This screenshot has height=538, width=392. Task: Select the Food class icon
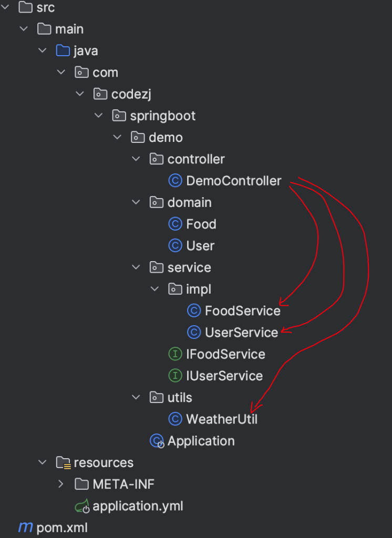click(x=175, y=224)
